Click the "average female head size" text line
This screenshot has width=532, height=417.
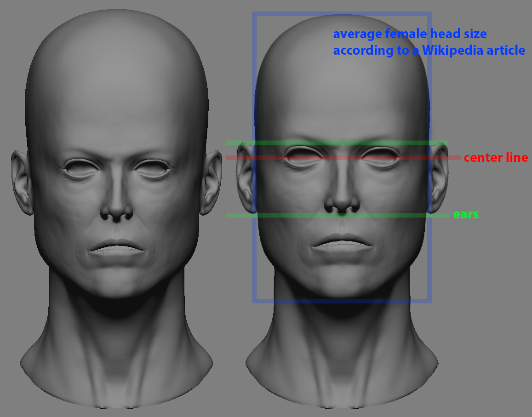click(410, 34)
